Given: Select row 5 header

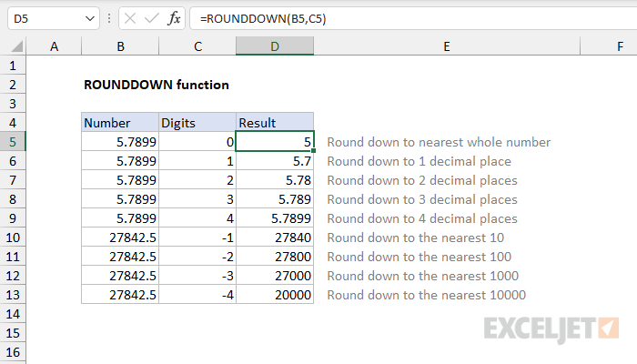Looking at the screenshot, I should click(13, 142).
